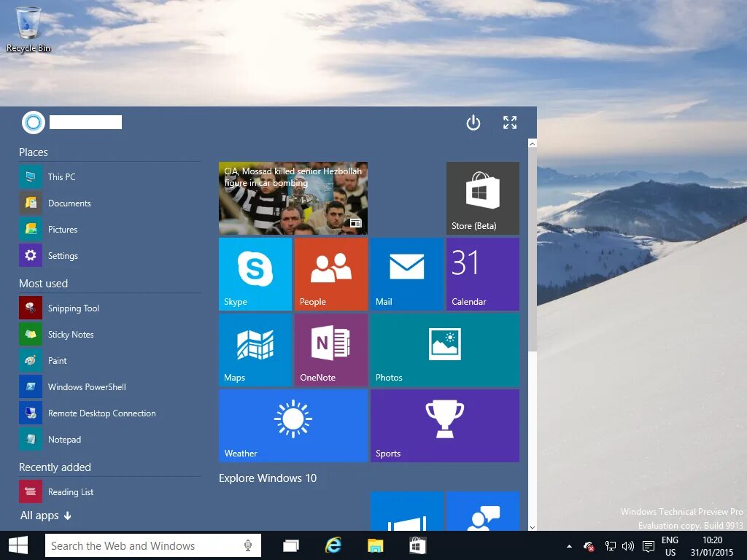Launch Sticky Notes

pos(109,334)
